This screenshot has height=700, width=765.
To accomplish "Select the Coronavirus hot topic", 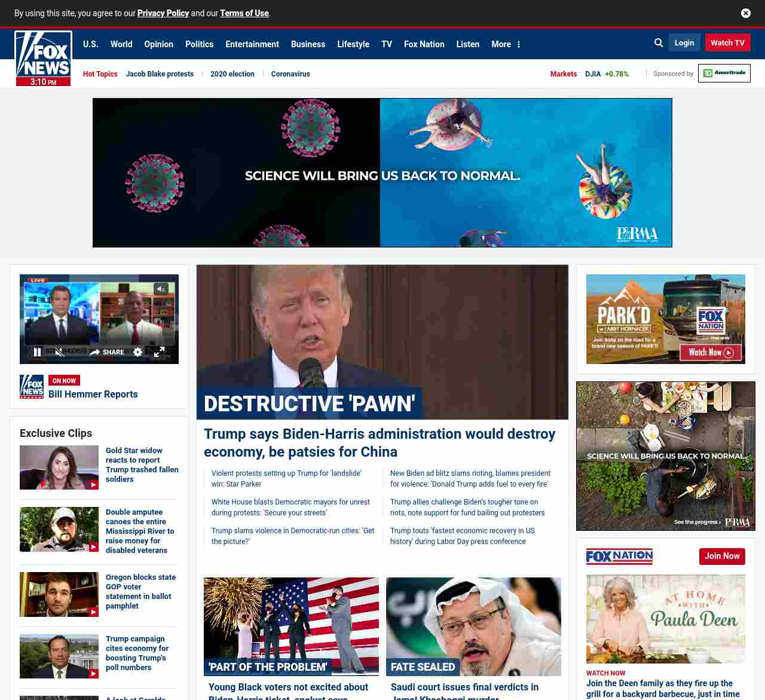I will pyautogui.click(x=290, y=74).
